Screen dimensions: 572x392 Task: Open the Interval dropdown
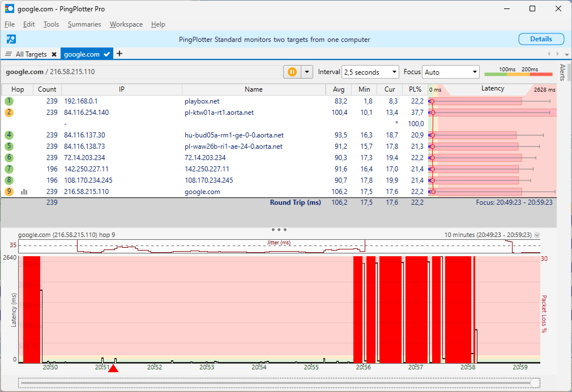coord(370,72)
